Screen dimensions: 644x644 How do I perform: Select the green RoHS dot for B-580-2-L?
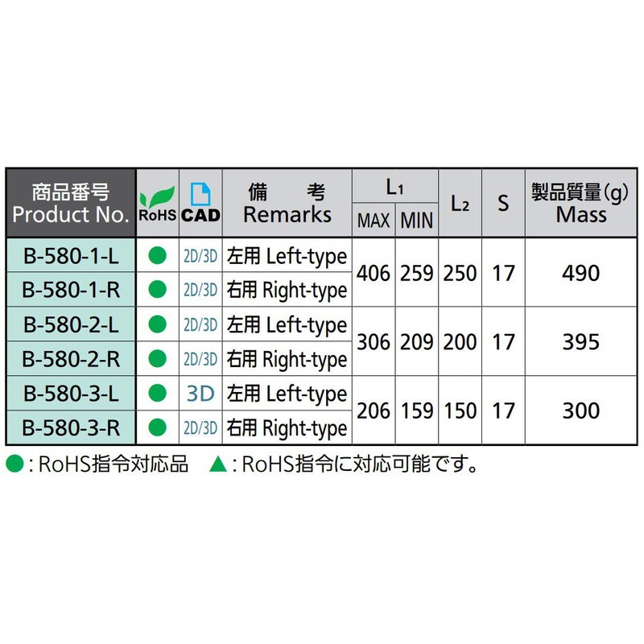coord(158,324)
